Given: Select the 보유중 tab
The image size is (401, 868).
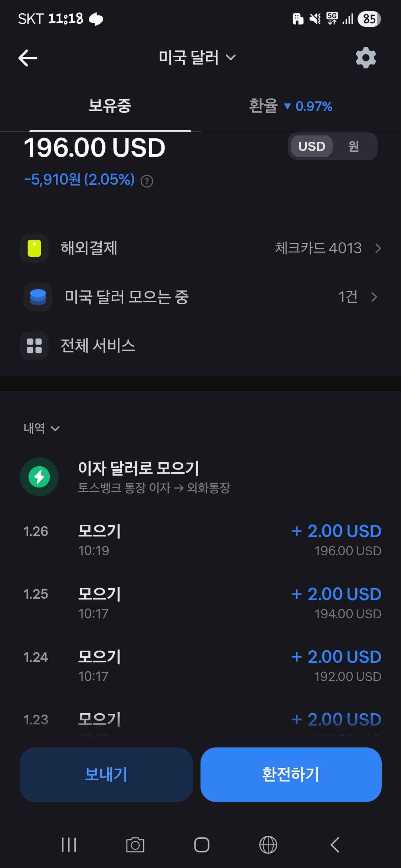Looking at the screenshot, I should [x=110, y=106].
